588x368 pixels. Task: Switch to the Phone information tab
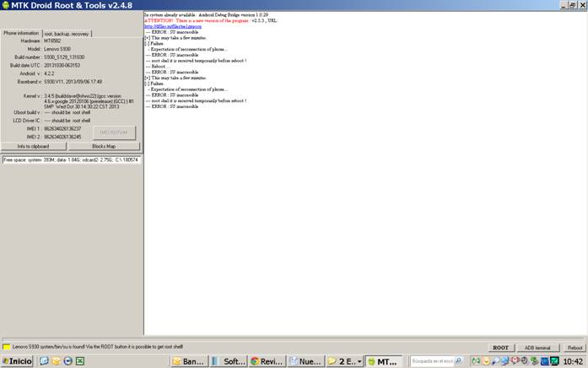coord(21,33)
